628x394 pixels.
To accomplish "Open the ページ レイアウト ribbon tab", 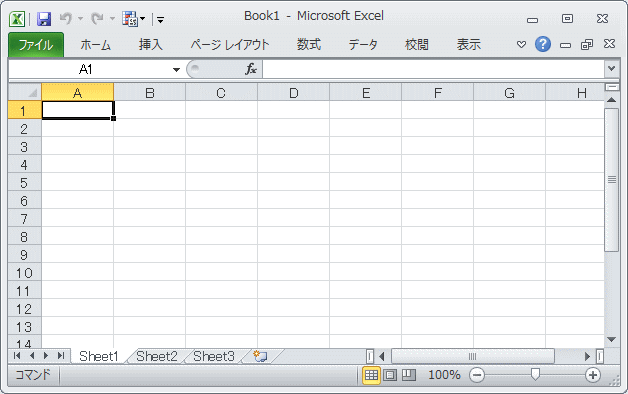I will (x=230, y=45).
